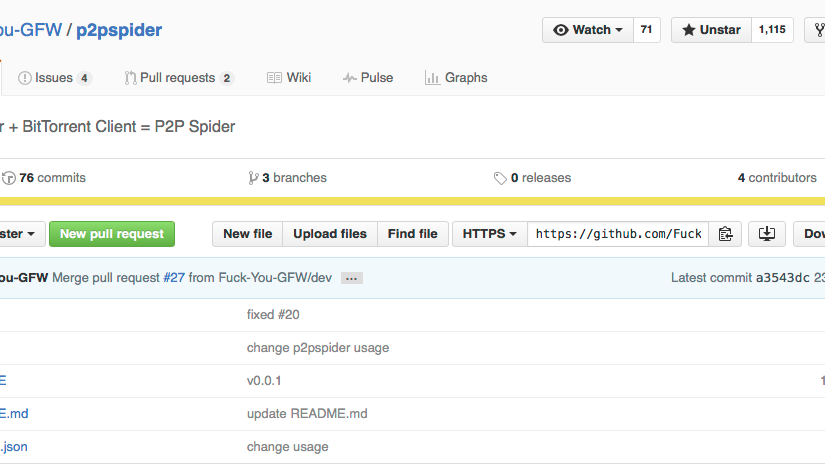
Task: Click the Issues count badge 4
Action: point(84,78)
